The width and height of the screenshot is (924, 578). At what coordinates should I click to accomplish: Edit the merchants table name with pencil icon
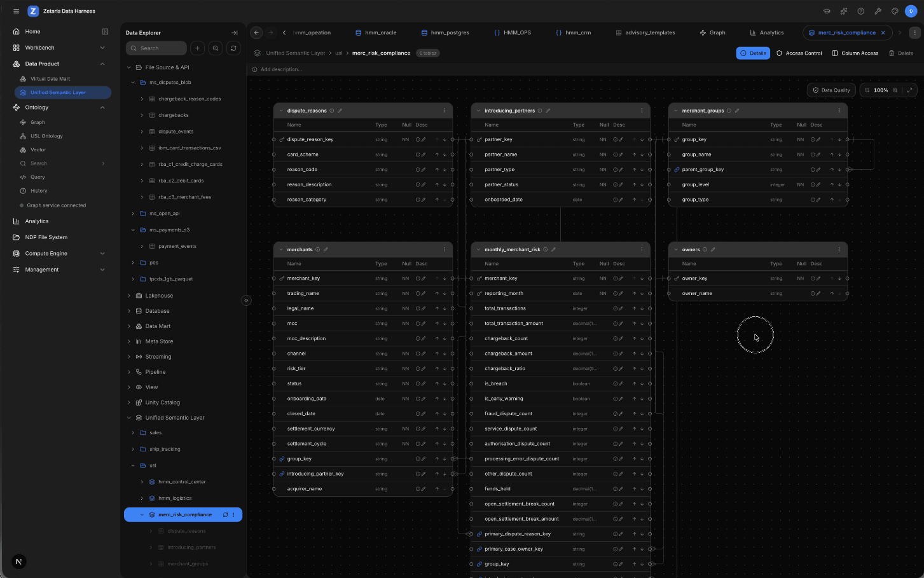point(326,249)
